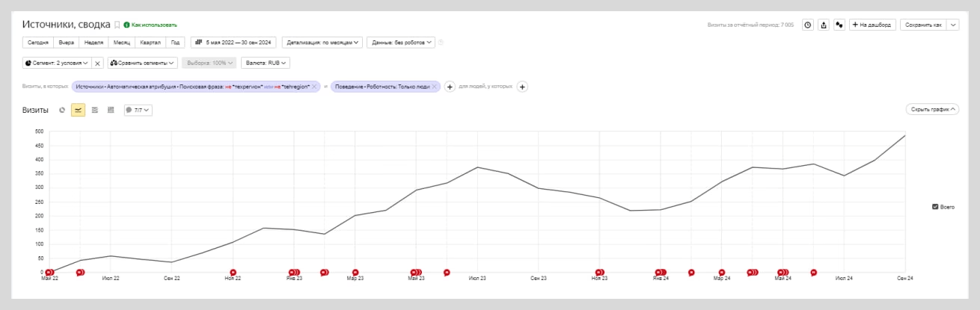Remove the Роботность: Только люди chip
The image size is (980, 310).
tap(434, 87)
